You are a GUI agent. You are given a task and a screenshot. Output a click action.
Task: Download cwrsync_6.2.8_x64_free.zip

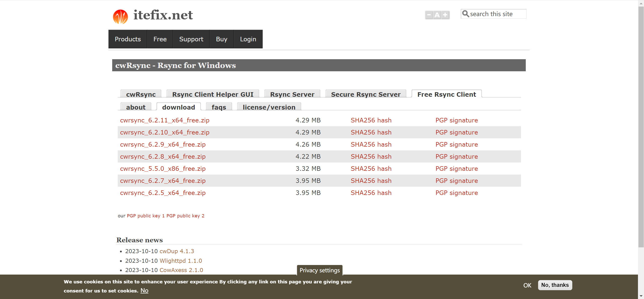(x=163, y=156)
